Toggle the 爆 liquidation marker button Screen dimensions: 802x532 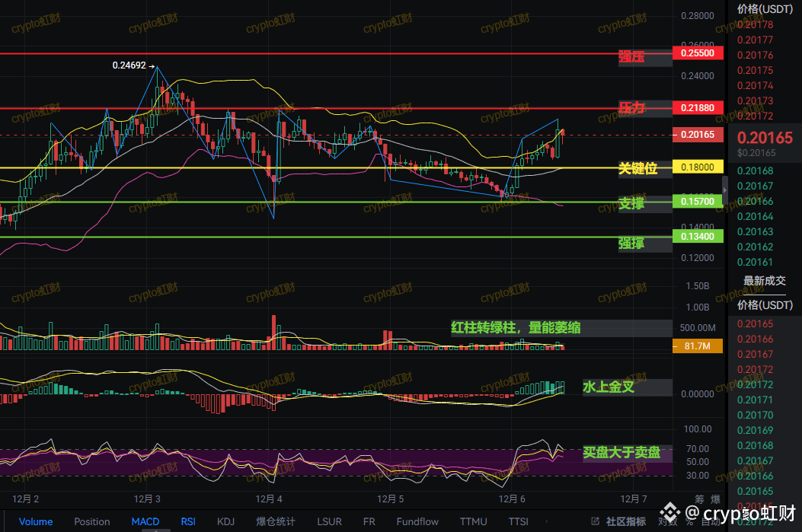tap(714, 499)
